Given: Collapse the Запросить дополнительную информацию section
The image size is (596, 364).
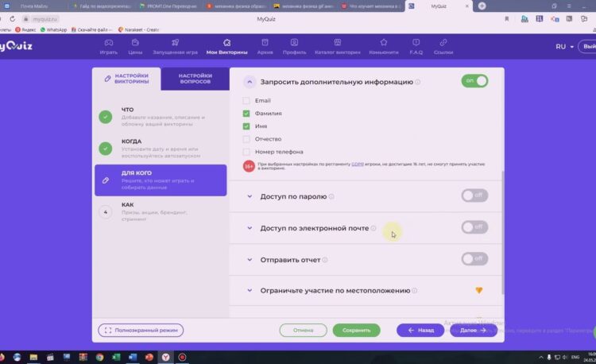Looking at the screenshot, I should pyautogui.click(x=250, y=81).
